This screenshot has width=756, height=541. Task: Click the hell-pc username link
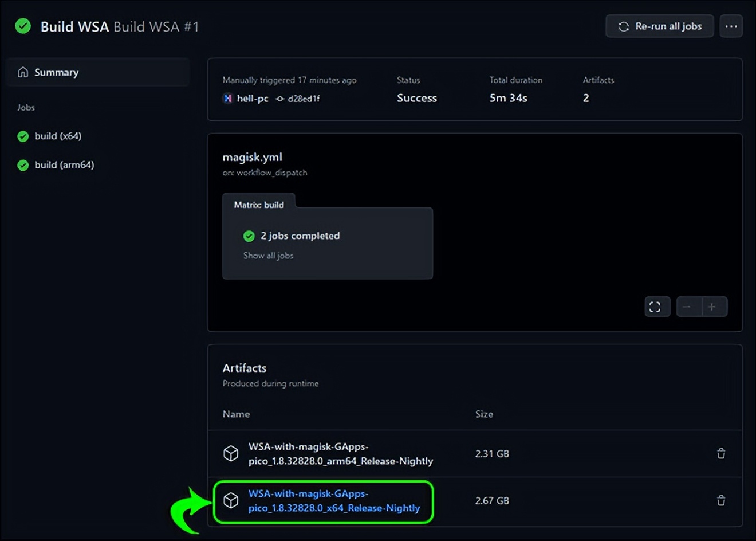(252, 99)
